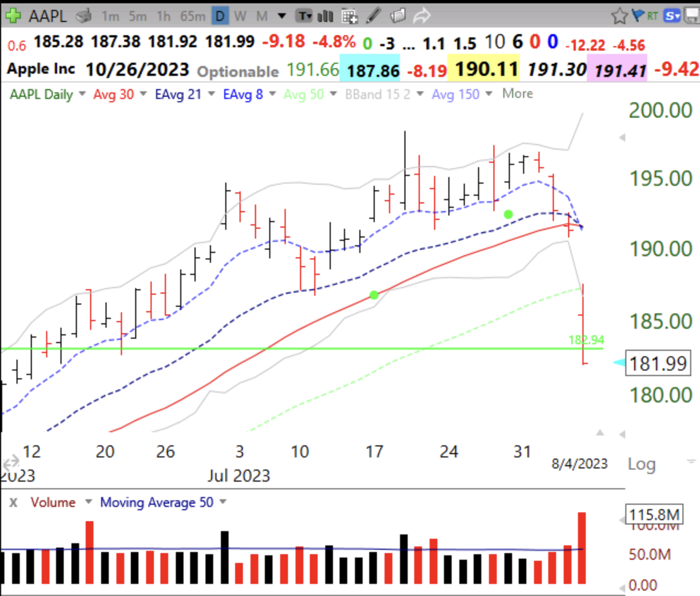Select the 65m timeframe
Viewport: 700px width, 596px height.
(x=192, y=16)
